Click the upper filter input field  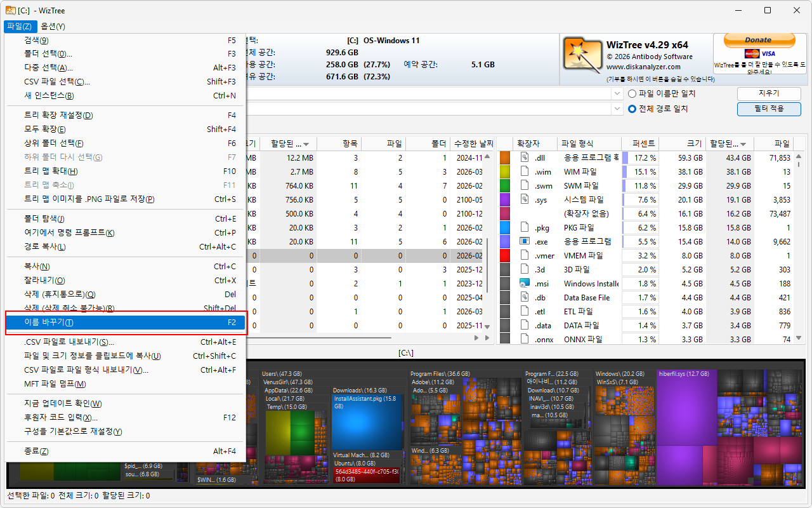click(x=428, y=94)
